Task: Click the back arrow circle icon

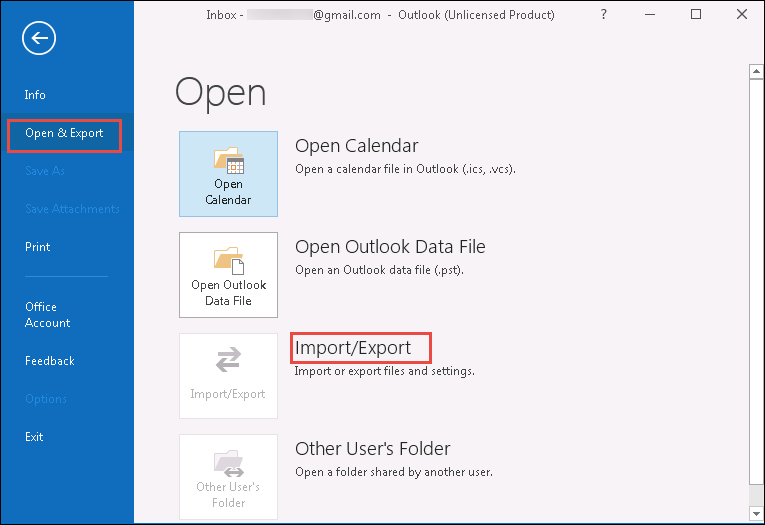Action: (x=39, y=39)
